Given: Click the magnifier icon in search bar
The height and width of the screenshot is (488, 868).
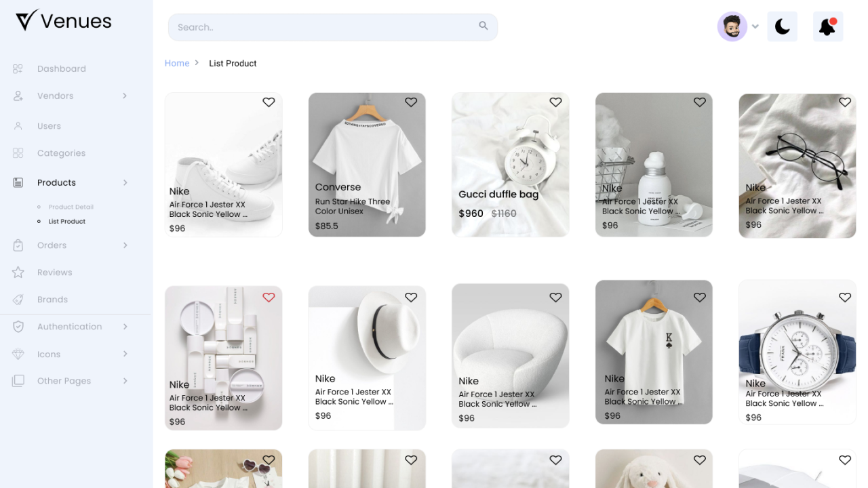Looking at the screenshot, I should [484, 26].
